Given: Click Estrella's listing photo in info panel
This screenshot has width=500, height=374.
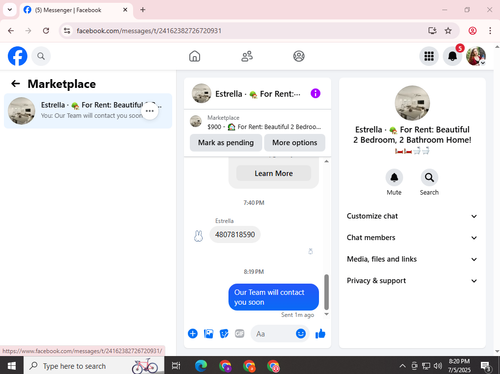Looking at the screenshot, I should (x=412, y=103).
